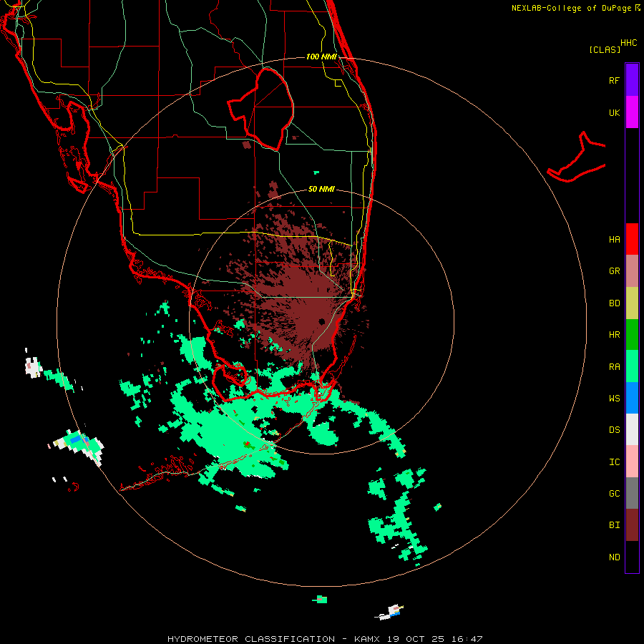The image size is (644, 644).
Task: Click the ND legend label
Action: coord(614,557)
